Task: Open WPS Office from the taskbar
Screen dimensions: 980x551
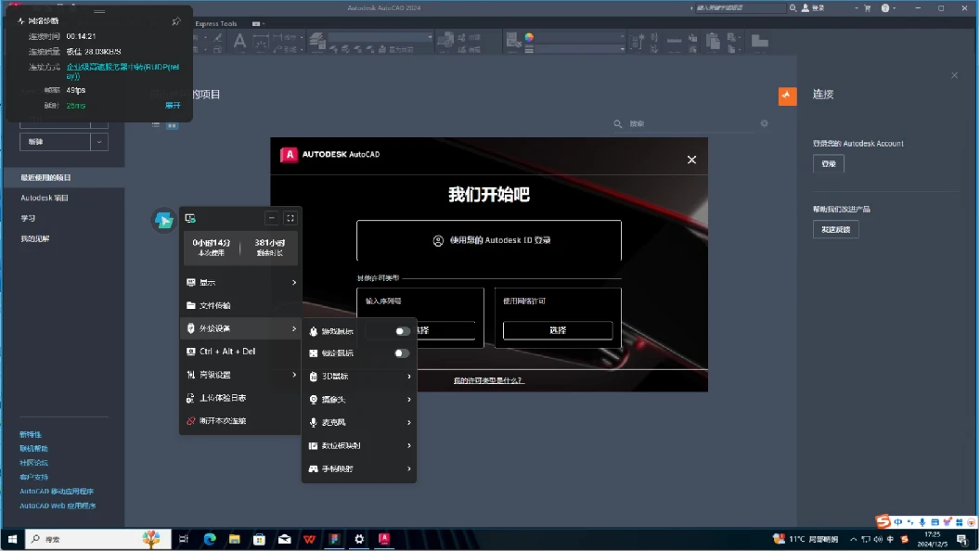Action: tap(309, 539)
